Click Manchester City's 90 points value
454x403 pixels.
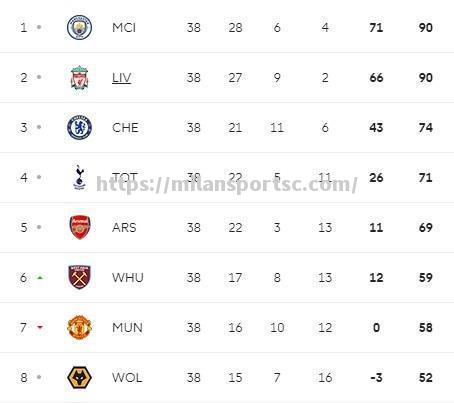coord(426,28)
